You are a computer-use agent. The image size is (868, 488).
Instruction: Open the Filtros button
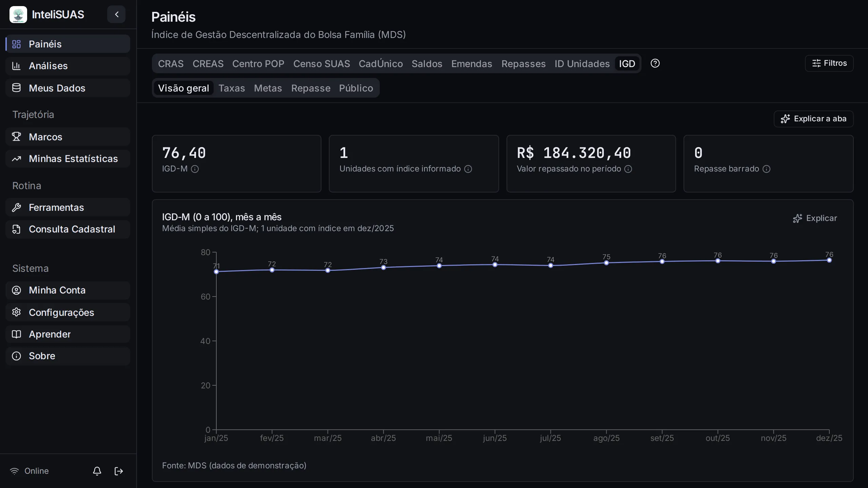[829, 63]
